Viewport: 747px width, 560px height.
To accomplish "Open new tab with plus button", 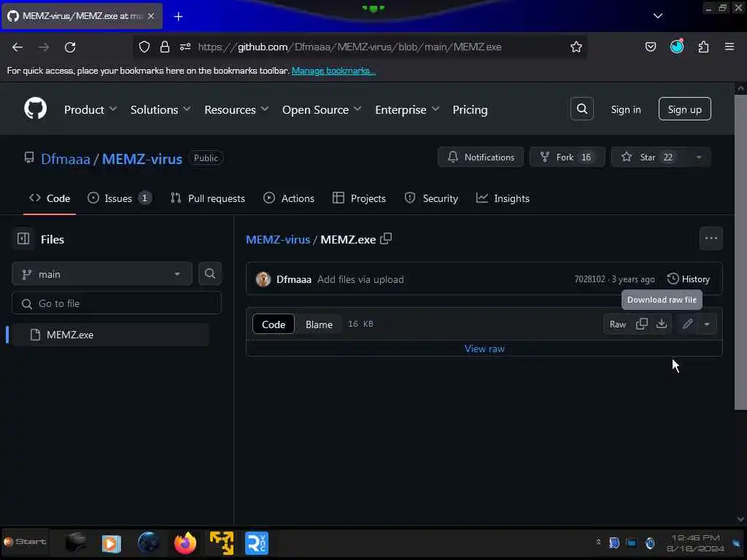I will click(178, 16).
